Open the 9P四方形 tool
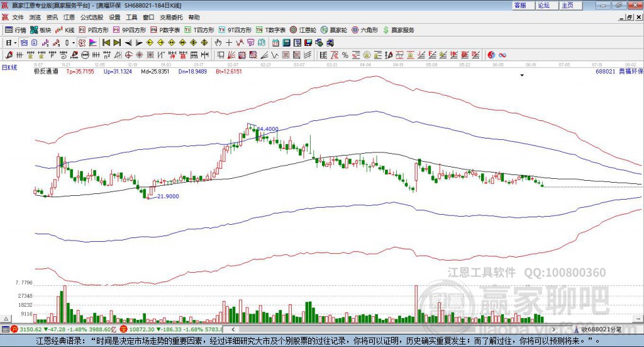 point(130,30)
